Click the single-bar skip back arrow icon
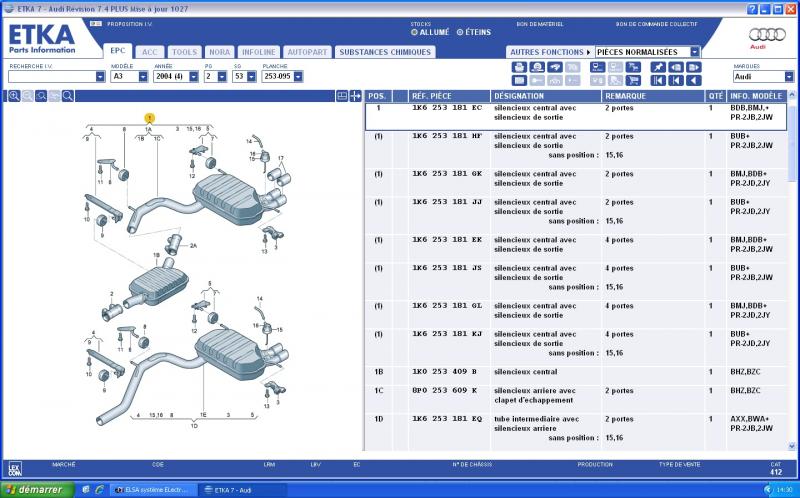Screen dimensions: 800x498 click(676, 81)
